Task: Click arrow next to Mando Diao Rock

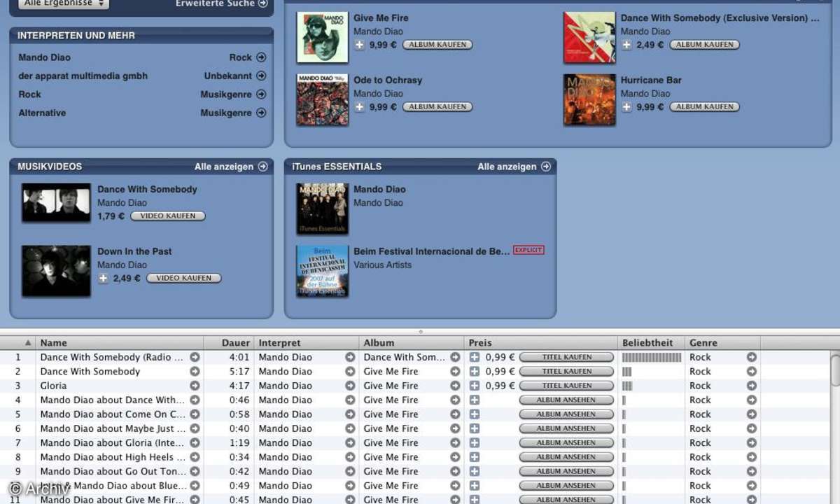Action: 261,57
